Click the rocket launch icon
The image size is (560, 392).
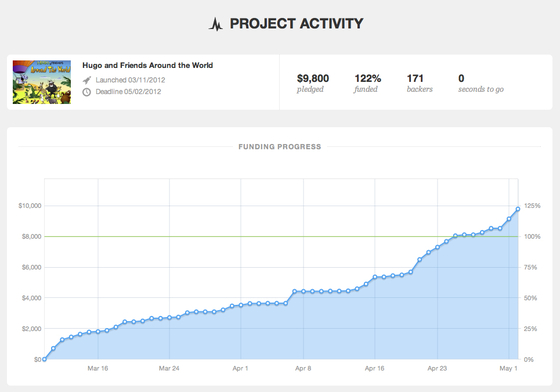point(86,80)
